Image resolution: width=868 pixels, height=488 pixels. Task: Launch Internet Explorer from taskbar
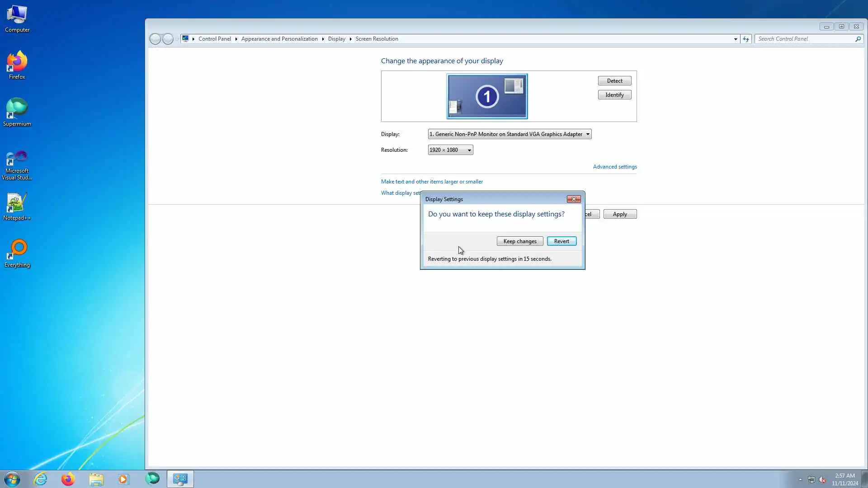(x=40, y=479)
